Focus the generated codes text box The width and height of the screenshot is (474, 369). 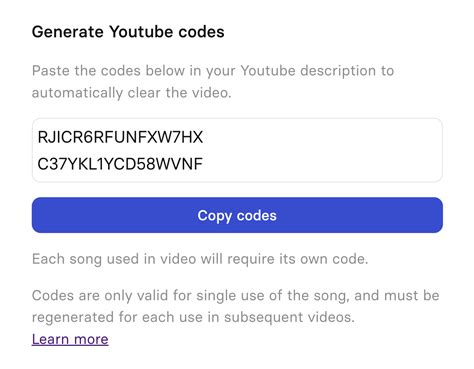pyautogui.click(x=237, y=150)
